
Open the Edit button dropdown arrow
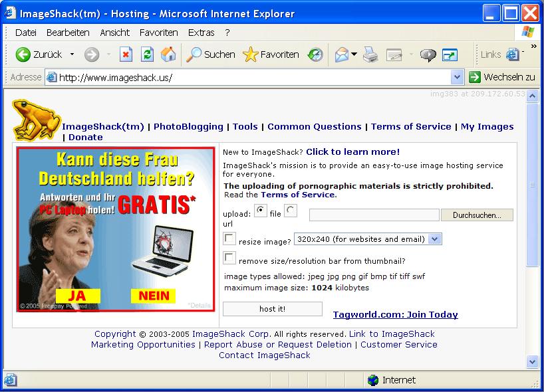click(411, 54)
